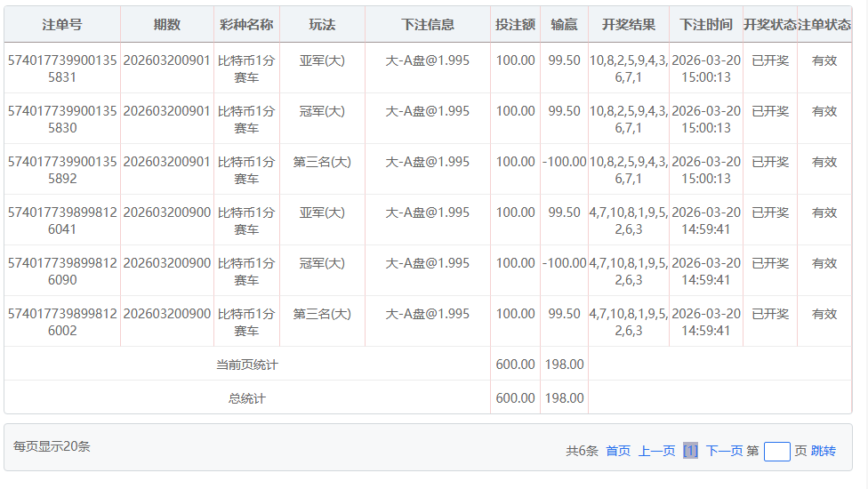Click the 期数 column header
Viewport: 868px width, 489px height.
tap(166, 25)
